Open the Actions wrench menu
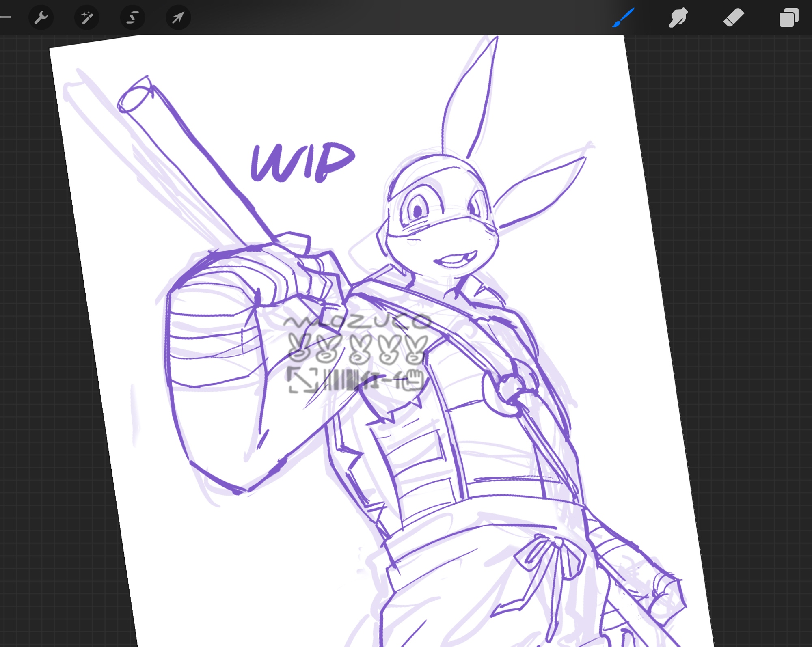The image size is (812, 647). tap(41, 17)
